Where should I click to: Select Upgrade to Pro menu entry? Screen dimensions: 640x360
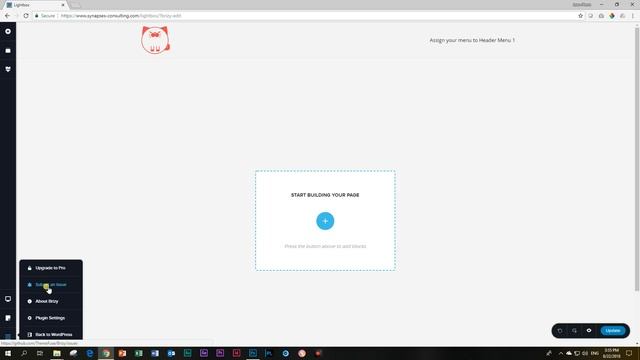click(51, 268)
